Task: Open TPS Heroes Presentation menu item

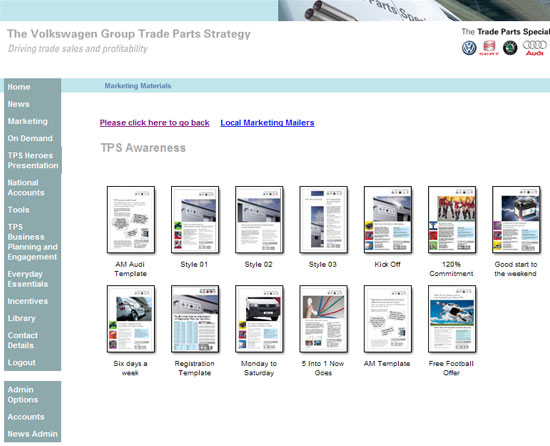Action: tap(33, 160)
